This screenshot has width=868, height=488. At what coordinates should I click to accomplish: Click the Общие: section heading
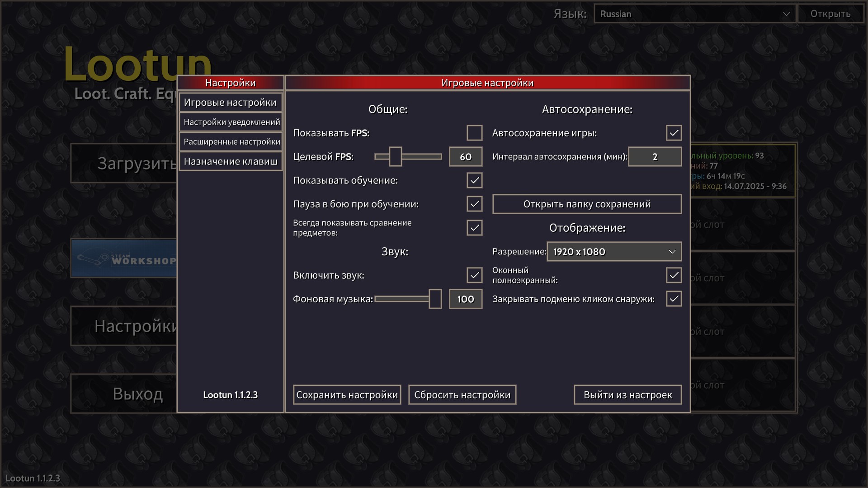coord(388,109)
